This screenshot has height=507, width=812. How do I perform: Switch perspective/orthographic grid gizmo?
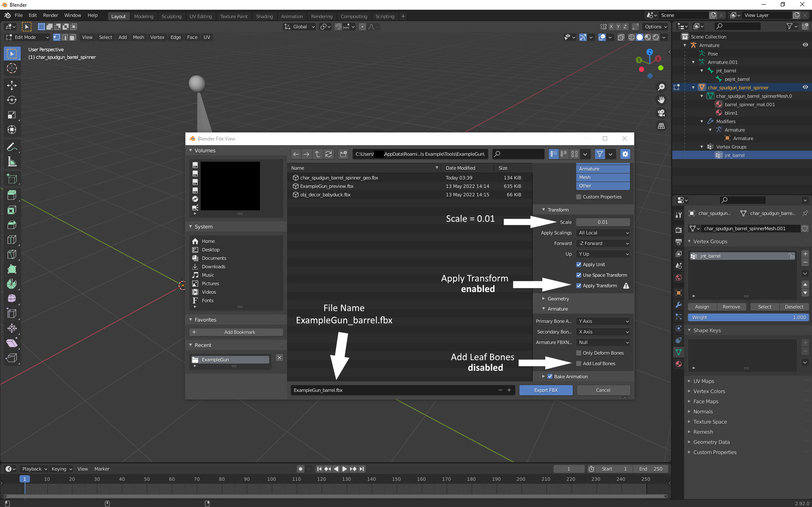(x=661, y=126)
